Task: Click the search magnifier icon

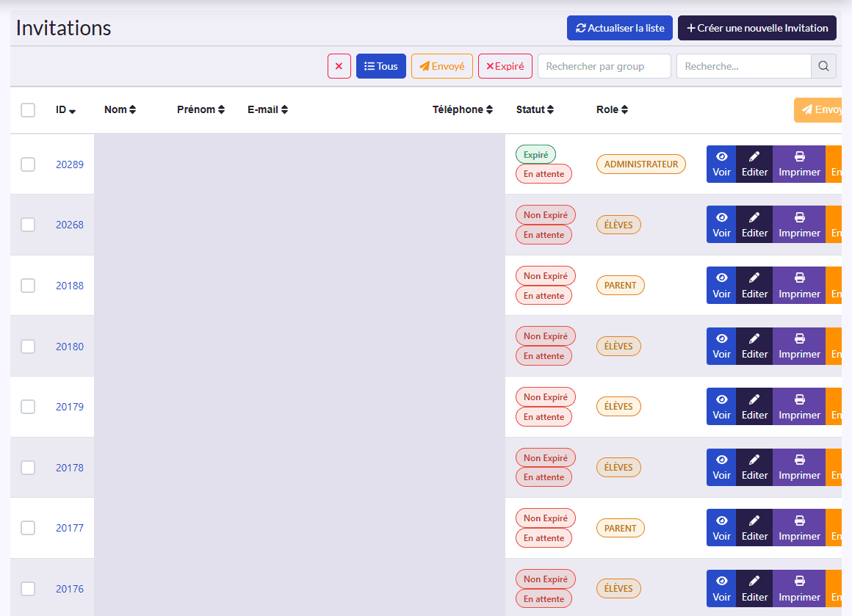Action: [824, 66]
